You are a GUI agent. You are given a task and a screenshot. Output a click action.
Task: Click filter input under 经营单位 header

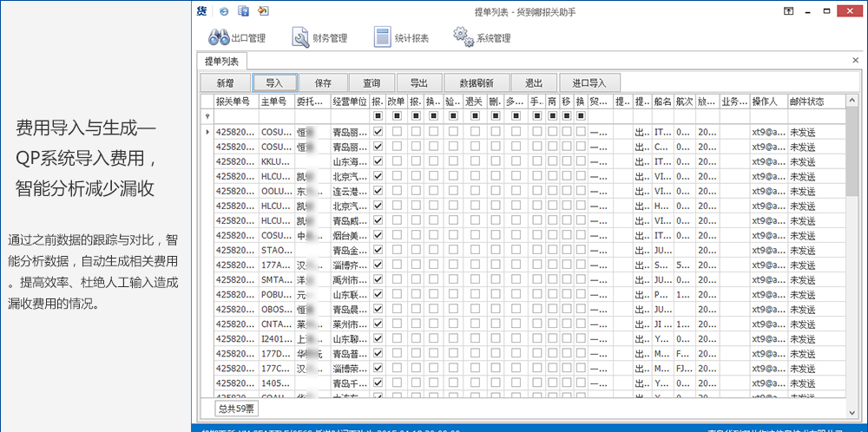click(x=350, y=116)
